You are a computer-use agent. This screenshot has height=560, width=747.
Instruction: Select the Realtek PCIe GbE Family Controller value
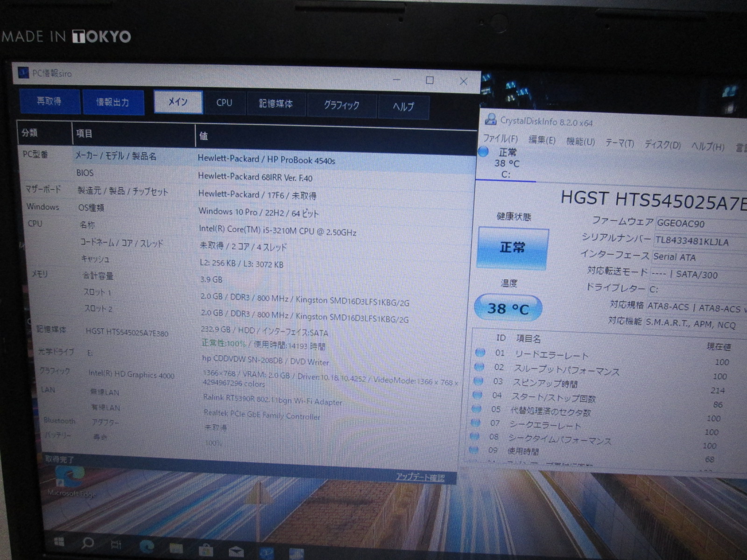click(262, 414)
